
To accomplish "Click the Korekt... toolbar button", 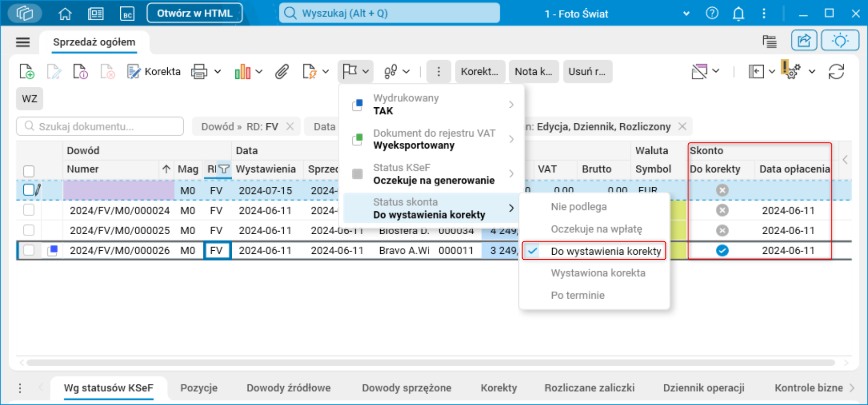I will pyautogui.click(x=479, y=72).
